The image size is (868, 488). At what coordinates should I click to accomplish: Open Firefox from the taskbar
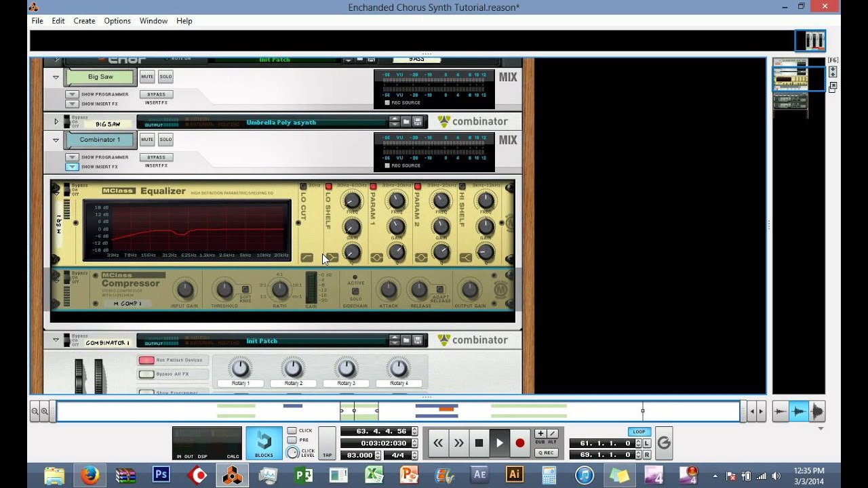coord(90,475)
